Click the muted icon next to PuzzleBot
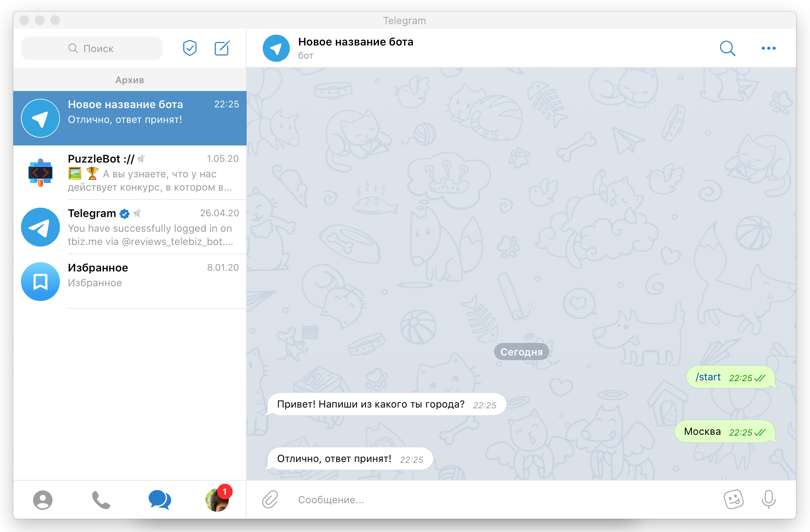This screenshot has width=810, height=532. tap(141, 159)
